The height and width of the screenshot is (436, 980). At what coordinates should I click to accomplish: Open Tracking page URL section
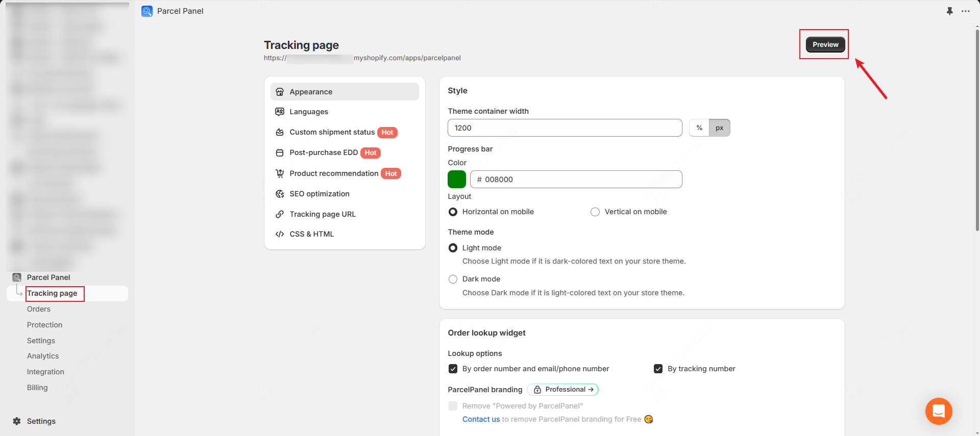[345, 214]
